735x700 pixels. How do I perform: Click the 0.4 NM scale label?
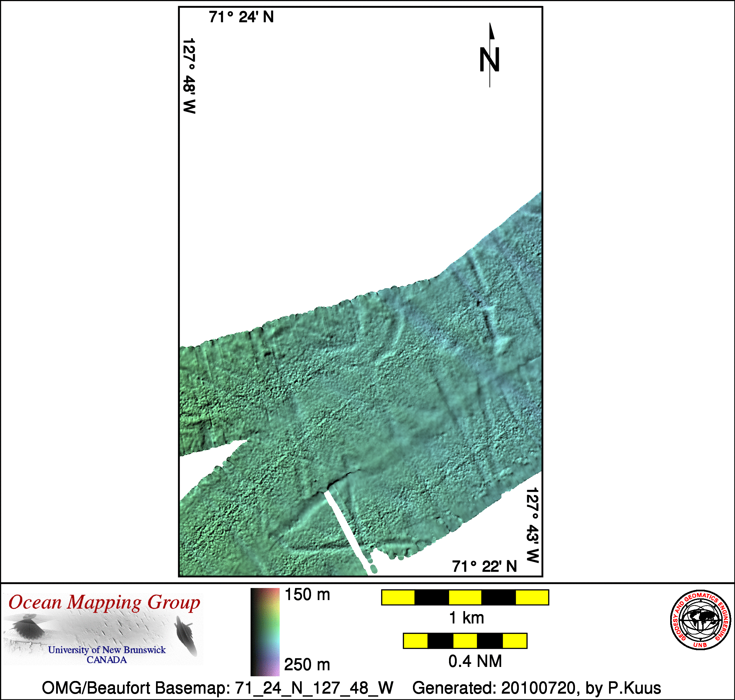[x=475, y=661]
